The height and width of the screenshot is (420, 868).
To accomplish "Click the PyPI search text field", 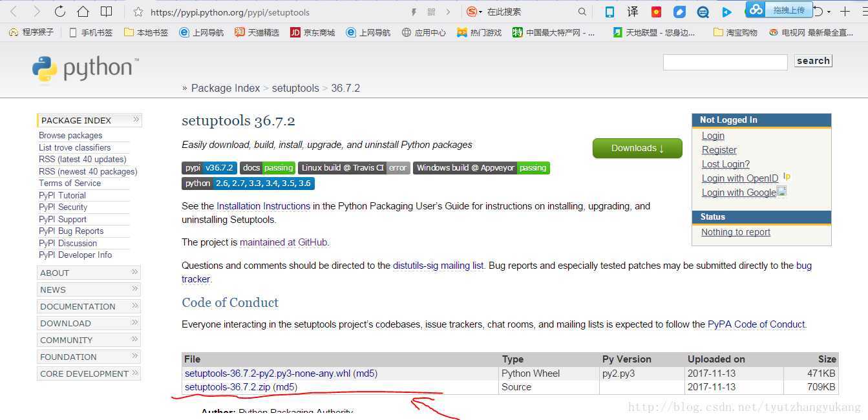I will (x=725, y=61).
